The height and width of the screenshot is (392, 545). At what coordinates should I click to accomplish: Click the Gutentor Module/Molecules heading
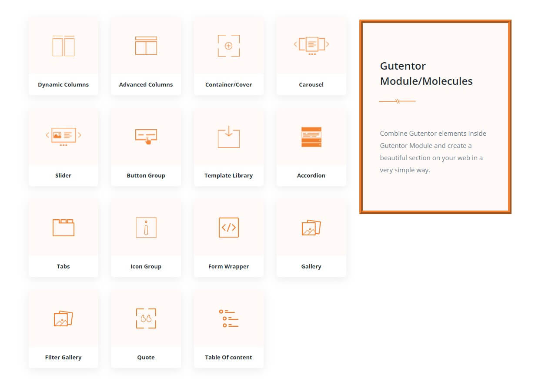click(426, 74)
